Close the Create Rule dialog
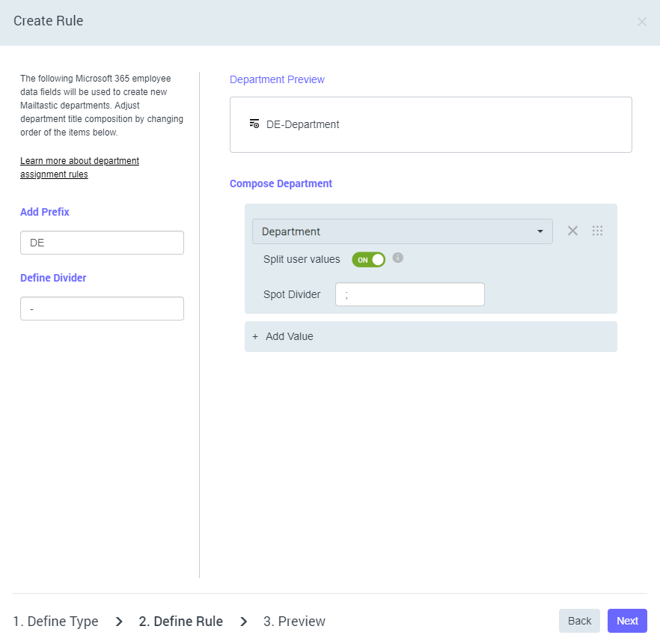This screenshot has width=660, height=644. (641, 22)
